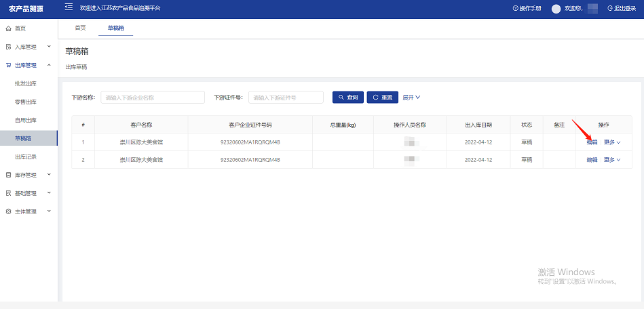Click the 入库管理 sidebar icon
Viewport: 644px width, 309px height.
coord(8,47)
